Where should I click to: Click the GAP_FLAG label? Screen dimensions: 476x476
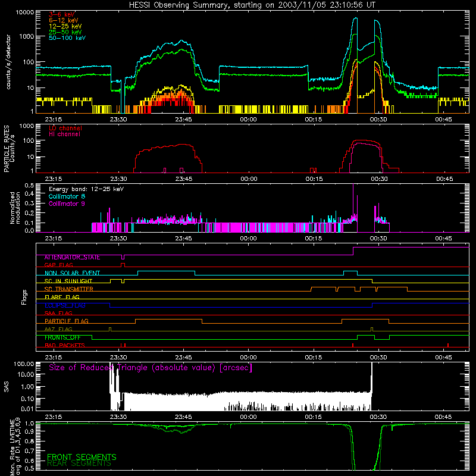[x=58, y=265]
